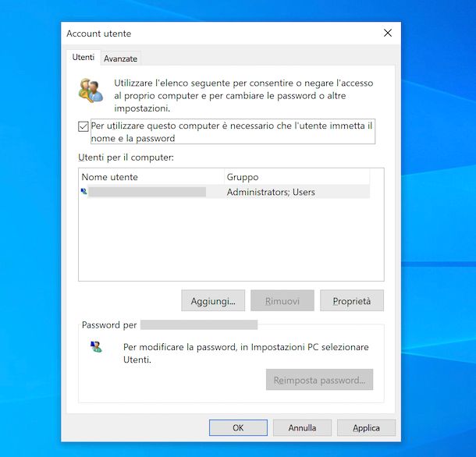
Task: Click the two-users key icon at top
Action: [91, 90]
